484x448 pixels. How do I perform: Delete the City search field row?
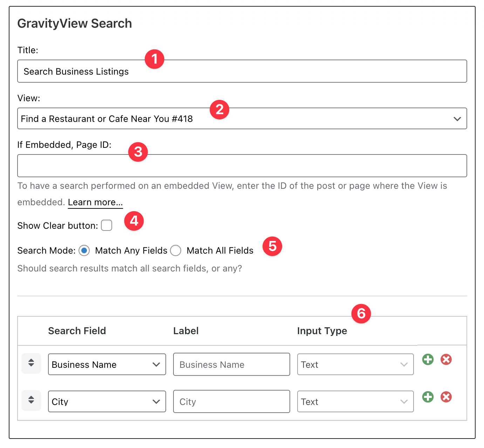pyautogui.click(x=446, y=397)
